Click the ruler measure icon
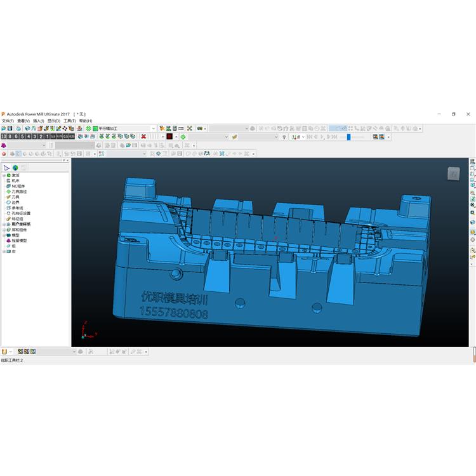The height and width of the screenshot is (476, 476). coord(181,128)
